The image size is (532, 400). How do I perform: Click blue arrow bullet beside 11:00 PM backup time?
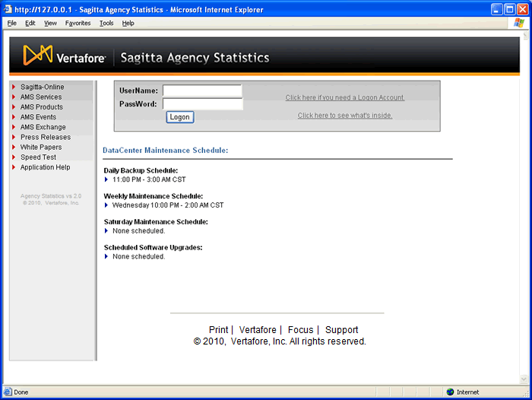[x=106, y=179]
